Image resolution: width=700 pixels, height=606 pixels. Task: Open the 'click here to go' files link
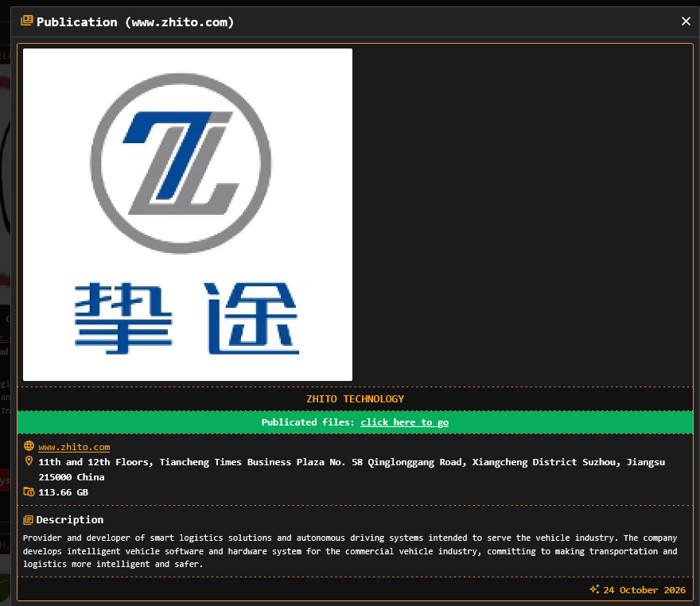pyautogui.click(x=404, y=422)
